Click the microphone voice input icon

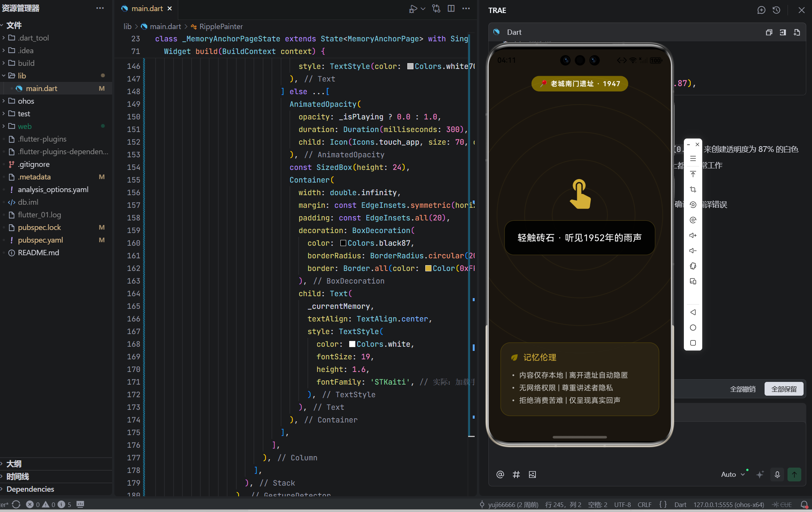[777, 474]
